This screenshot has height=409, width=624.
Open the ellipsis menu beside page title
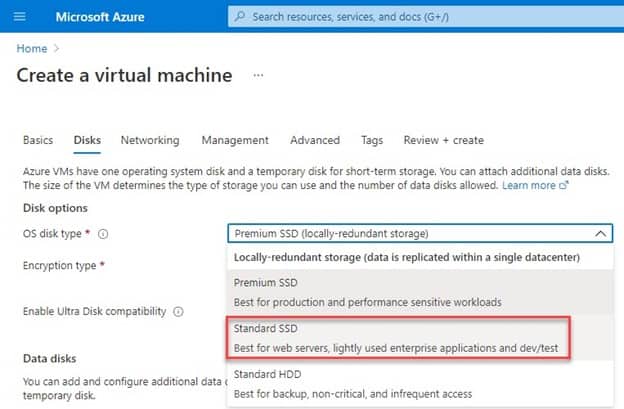pyautogui.click(x=258, y=75)
